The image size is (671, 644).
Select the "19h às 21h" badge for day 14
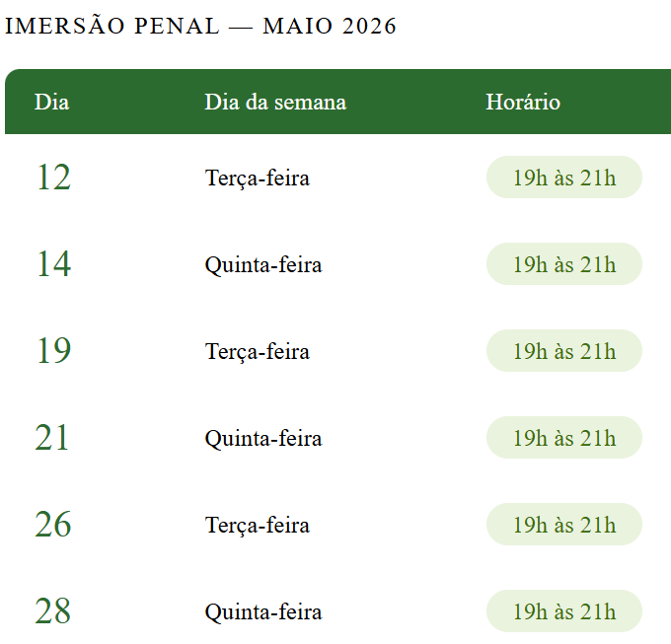564,264
